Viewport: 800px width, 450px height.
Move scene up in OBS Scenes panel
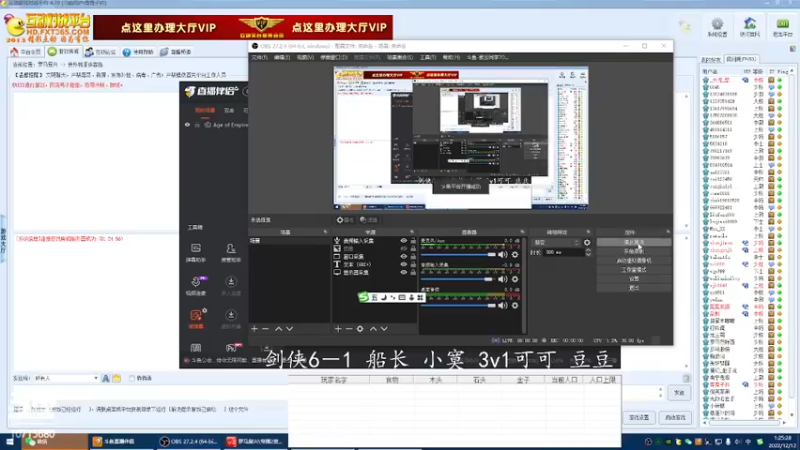(x=279, y=329)
